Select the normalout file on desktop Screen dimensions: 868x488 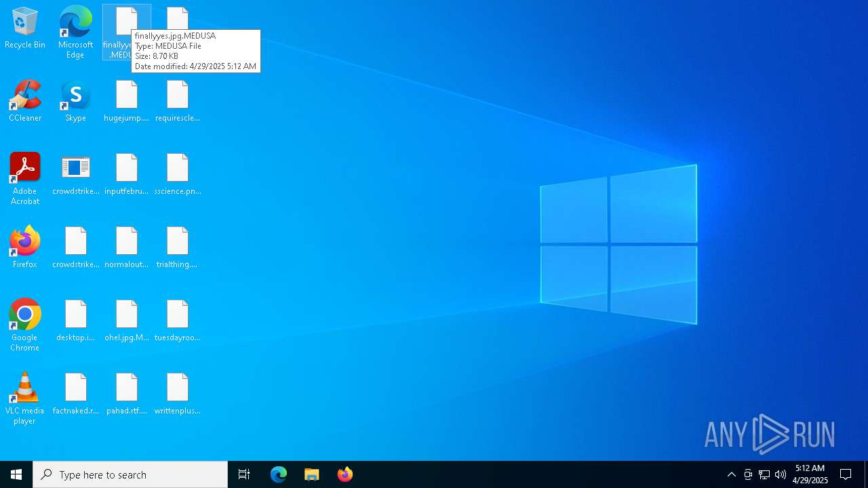pos(127,248)
